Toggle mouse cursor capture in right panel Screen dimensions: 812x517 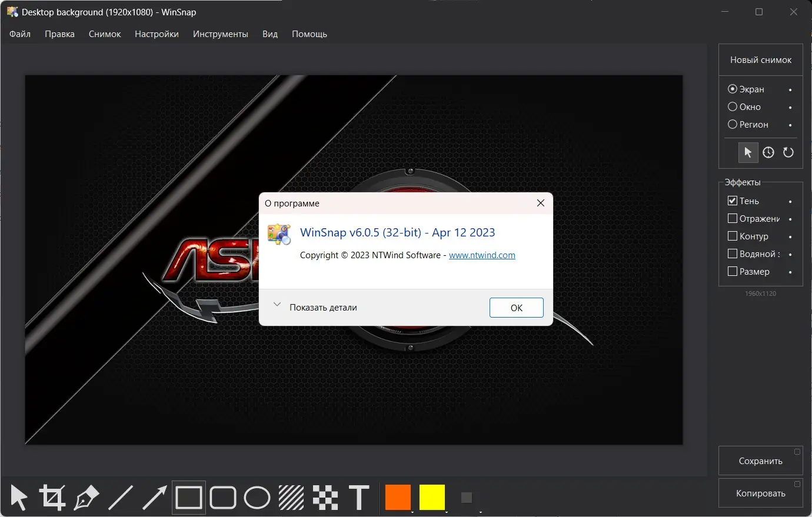(x=748, y=152)
